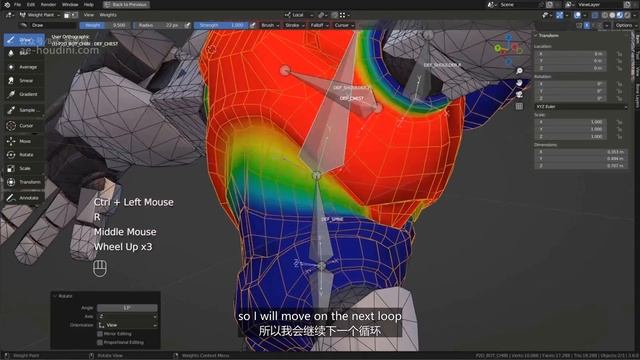
Task: Open the Weight Paint mode dropdown
Action: coord(40,15)
